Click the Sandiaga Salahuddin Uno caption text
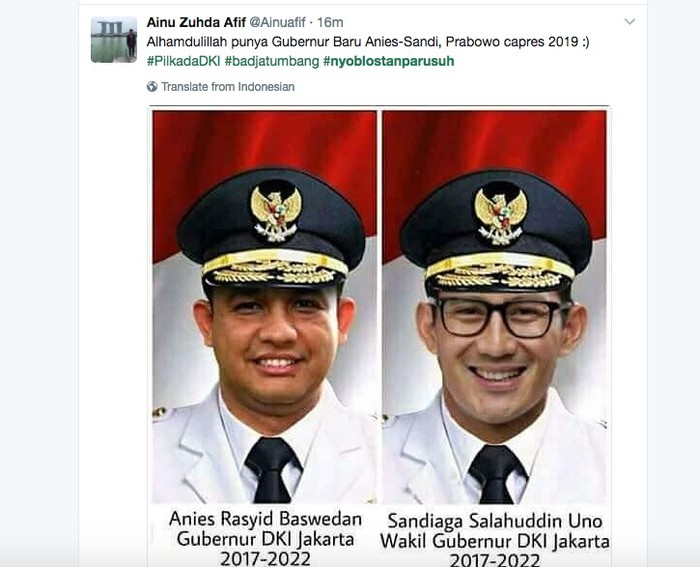This screenshot has width=700, height=567. tap(495, 521)
